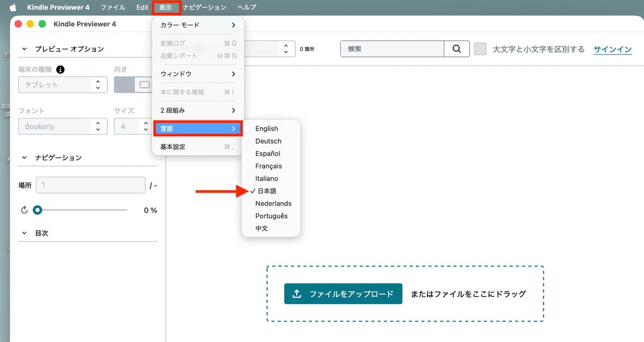The image size is (644, 342).
Task: Open the タブレット device dropdown
Action: (63, 85)
